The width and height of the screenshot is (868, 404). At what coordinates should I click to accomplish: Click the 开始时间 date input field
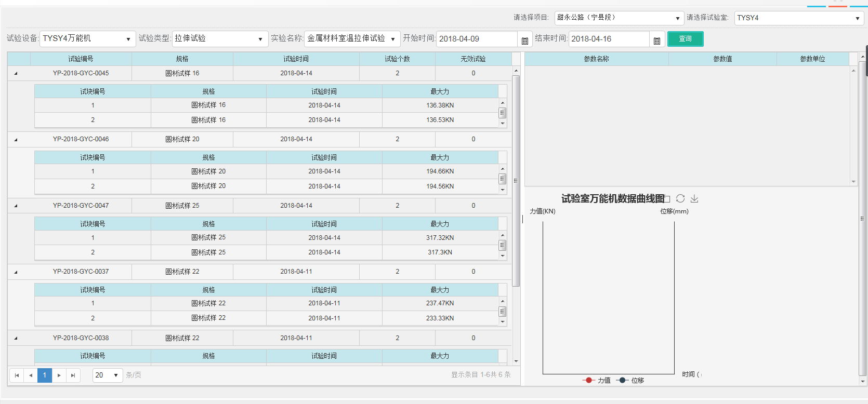tap(476, 39)
